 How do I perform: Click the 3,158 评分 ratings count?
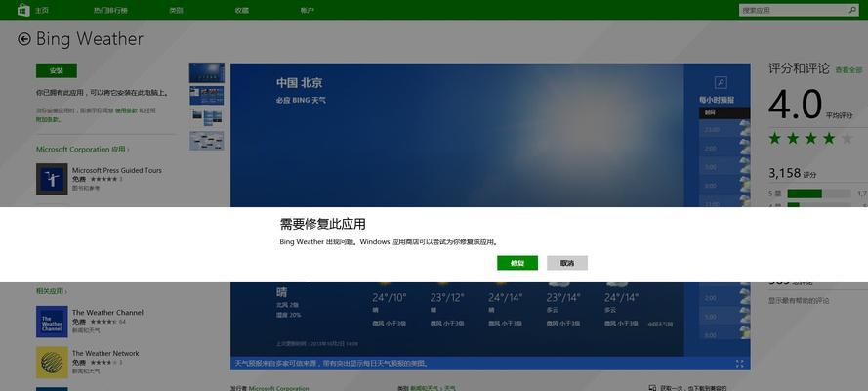tap(792, 173)
